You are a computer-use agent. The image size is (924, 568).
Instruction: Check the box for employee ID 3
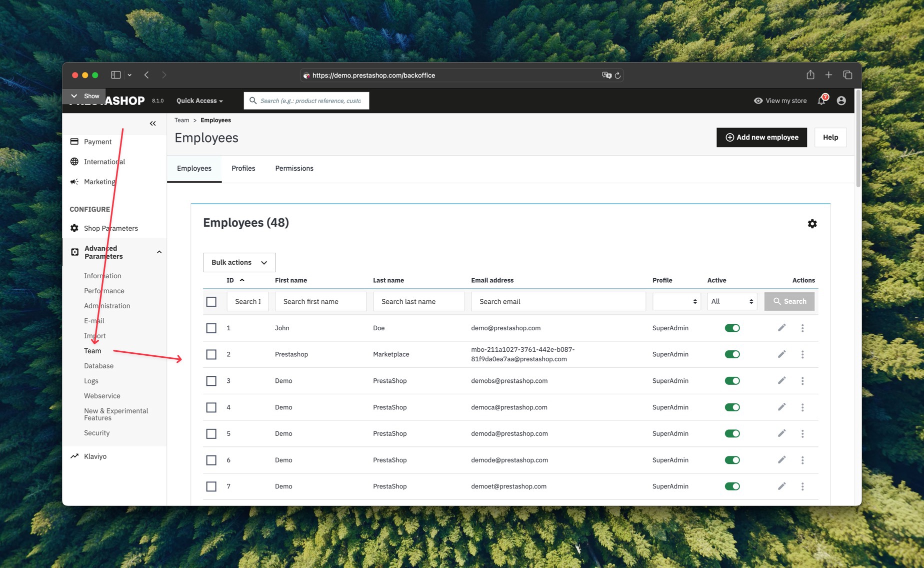coord(211,381)
